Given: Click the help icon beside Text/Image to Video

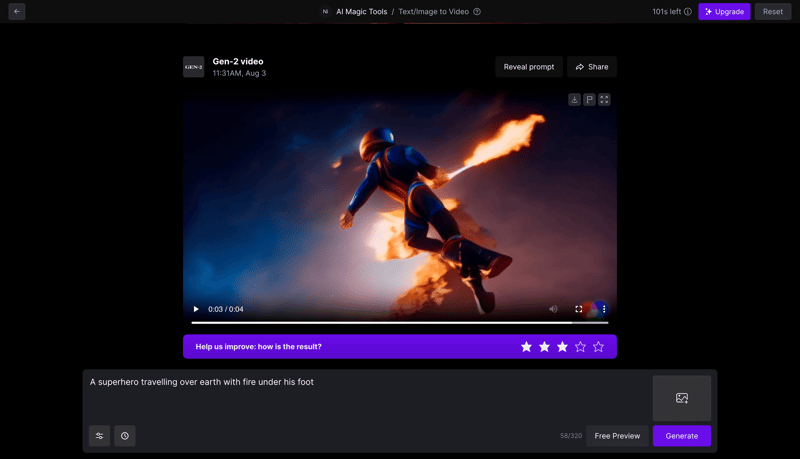Looking at the screenshot, I should coord(477,12).
